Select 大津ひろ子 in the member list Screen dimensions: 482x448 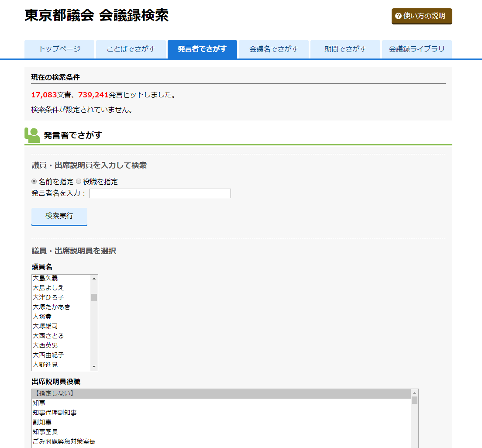61,297
